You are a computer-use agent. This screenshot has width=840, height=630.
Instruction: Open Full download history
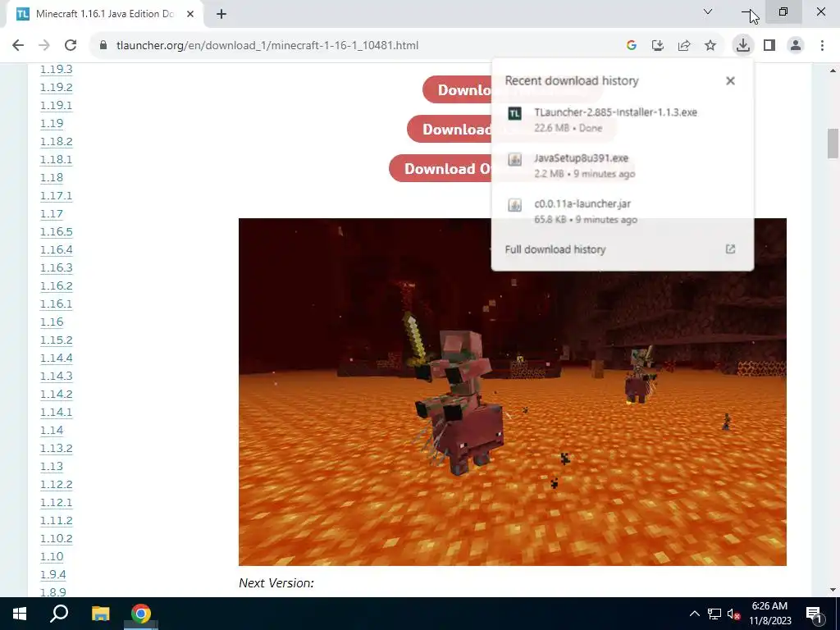coord(555,249)
